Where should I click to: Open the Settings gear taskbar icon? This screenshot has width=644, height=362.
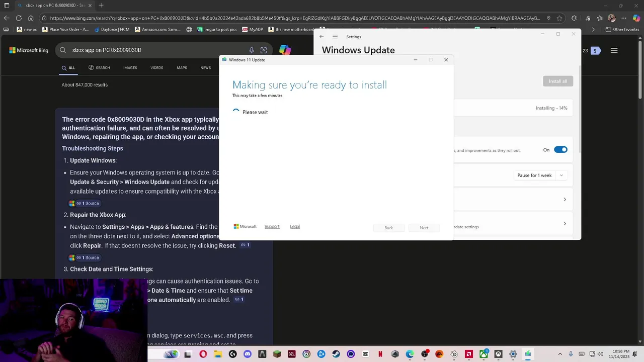coord(513,354)
